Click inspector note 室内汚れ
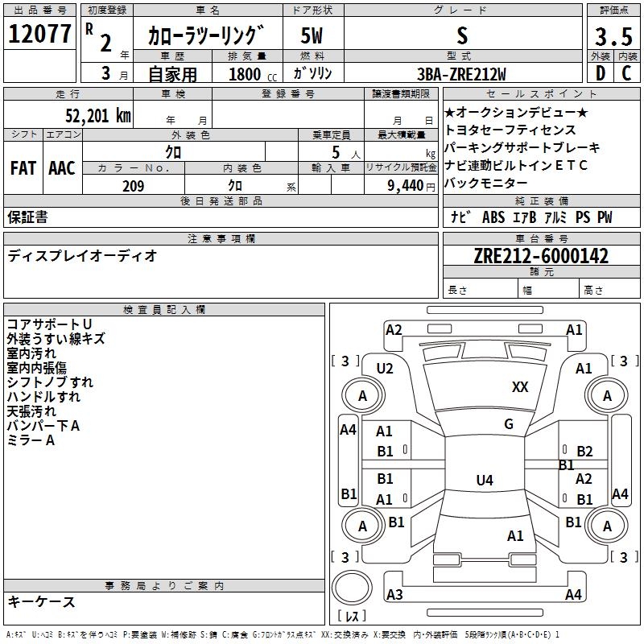The width and height of the screenshot is (644, 644). [x=31, y=353]
